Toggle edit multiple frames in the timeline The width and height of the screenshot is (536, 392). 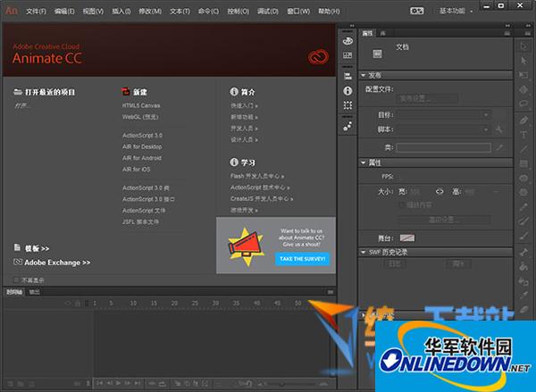[196, 383]
